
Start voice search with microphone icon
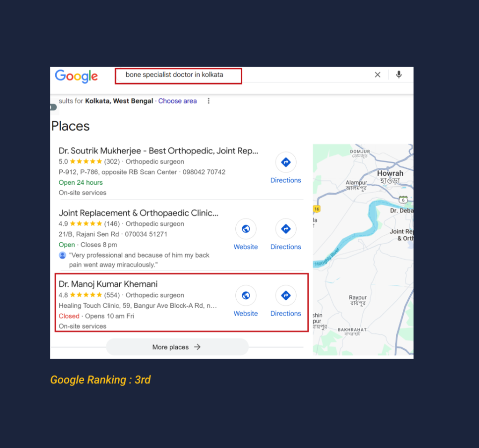tap(399, 75)
